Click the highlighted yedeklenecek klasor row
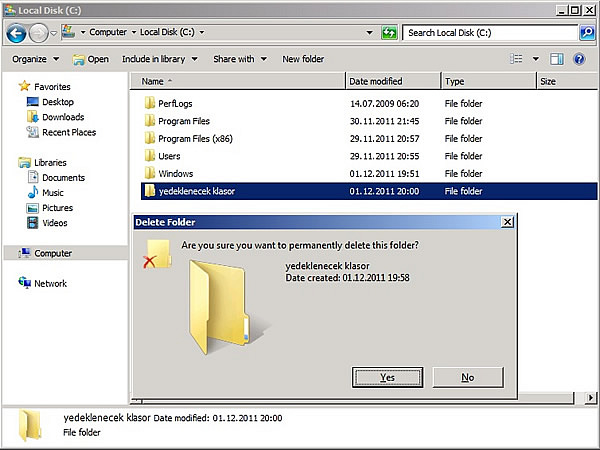This screenshot has height=450, width=600. pos(369,191)
